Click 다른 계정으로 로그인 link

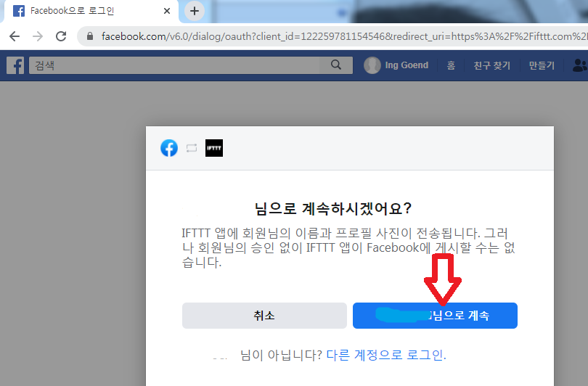(386, 355)
